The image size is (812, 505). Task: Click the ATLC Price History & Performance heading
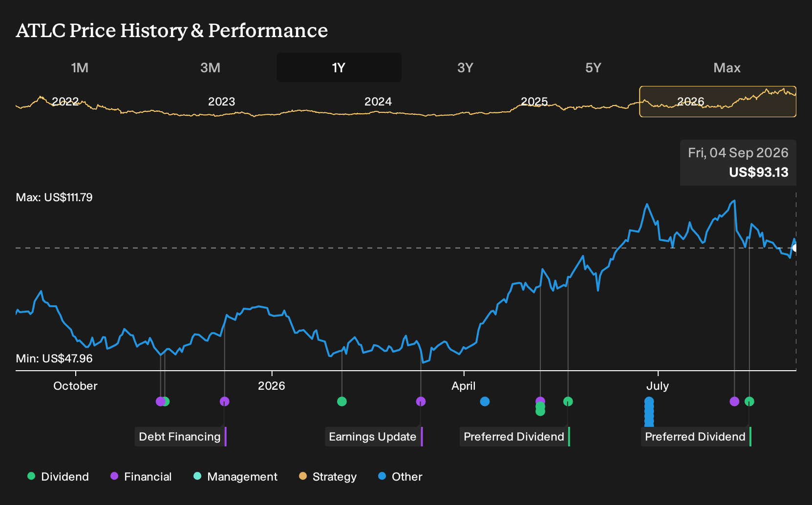pyautogui.click(x=172, y=30)
